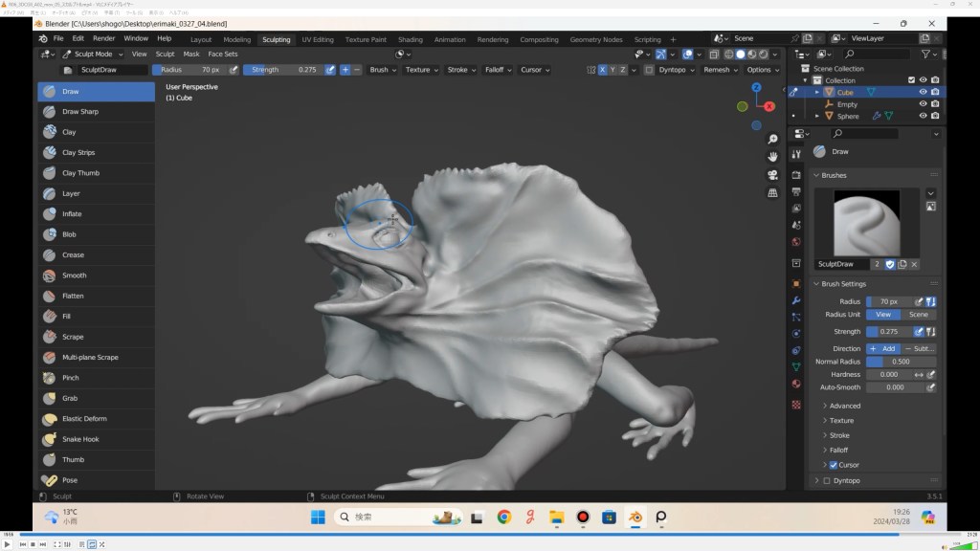This screenshot has height=551, width=980.
Task: Hide the Cube object in viewport
Action: (923, 93)
